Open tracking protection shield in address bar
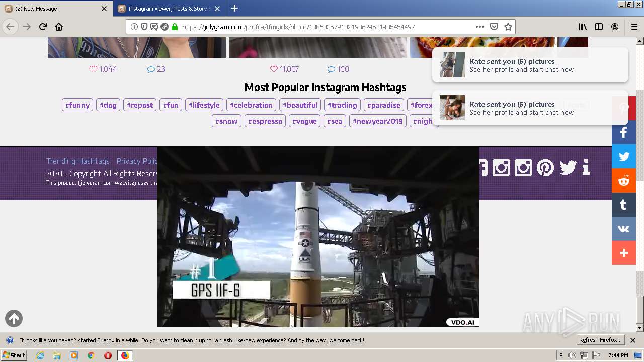This screenshot has width=644, height=362. point(144,27)
